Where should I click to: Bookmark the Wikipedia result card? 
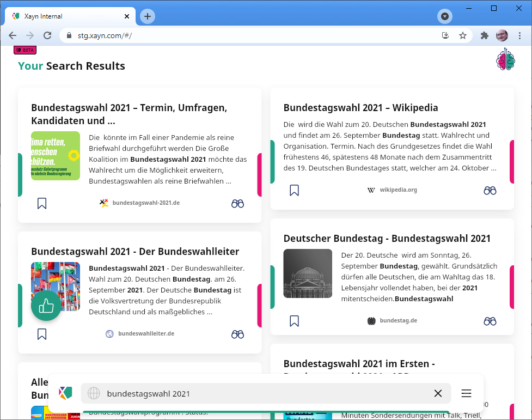(x=294, y=190)
